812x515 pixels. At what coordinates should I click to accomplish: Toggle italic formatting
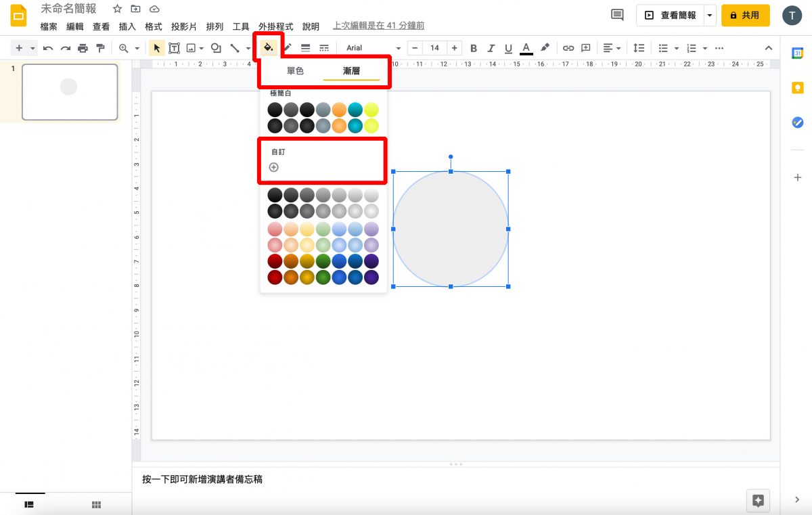pyautogui.click(x=491, y=48)
